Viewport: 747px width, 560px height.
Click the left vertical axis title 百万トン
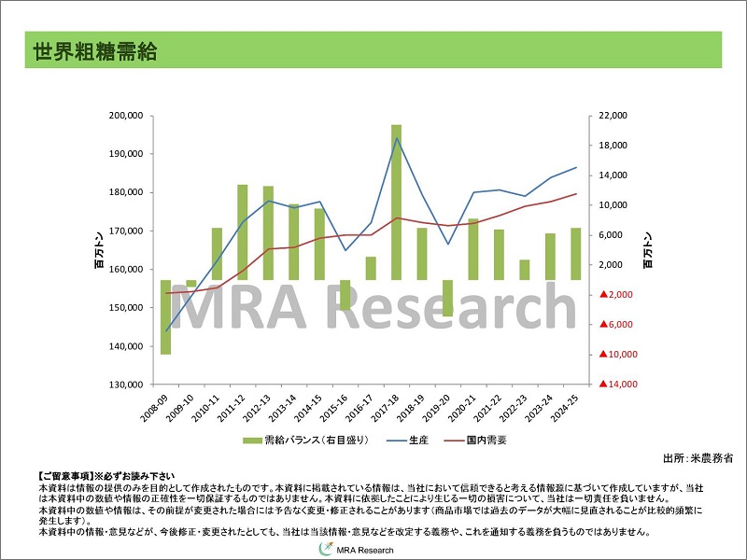[x=99, y=250]
